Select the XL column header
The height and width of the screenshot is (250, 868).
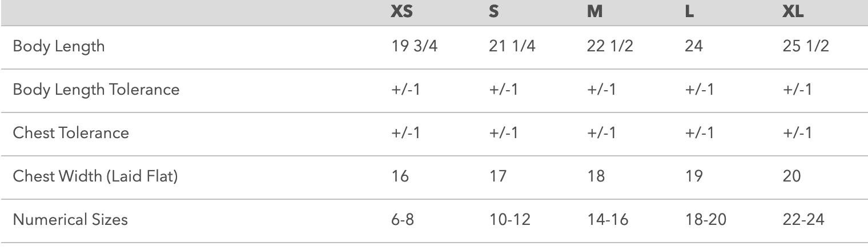point(793,12)
